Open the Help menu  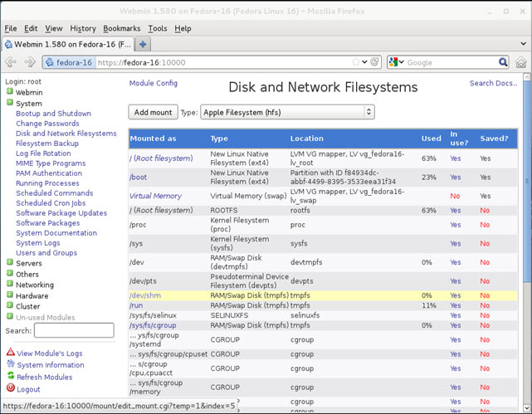[x=183, y=28]
